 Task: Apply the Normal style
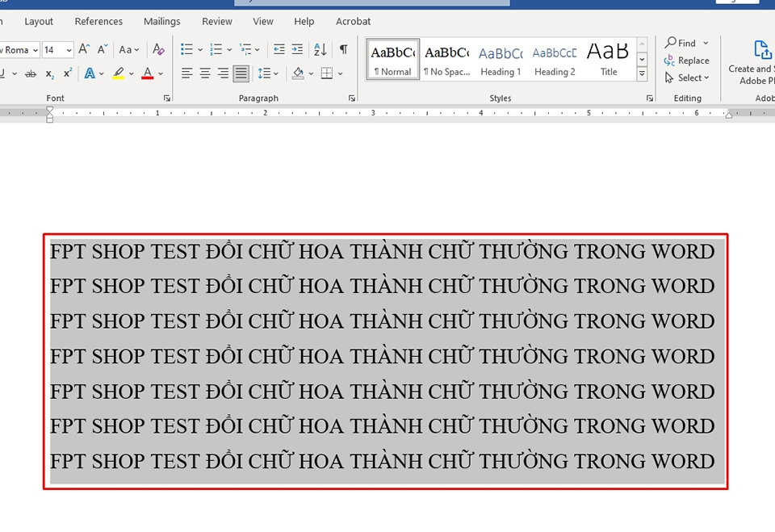point(393,59)
